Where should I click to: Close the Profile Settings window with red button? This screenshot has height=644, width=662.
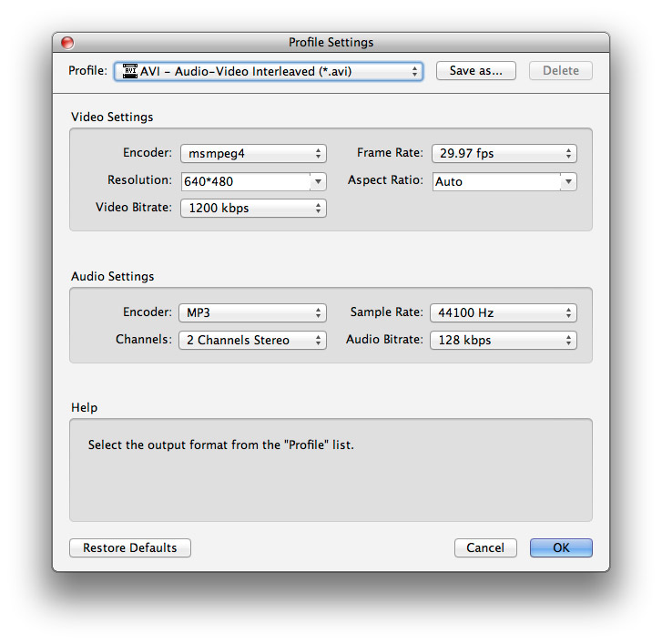(x=67, y=43)
